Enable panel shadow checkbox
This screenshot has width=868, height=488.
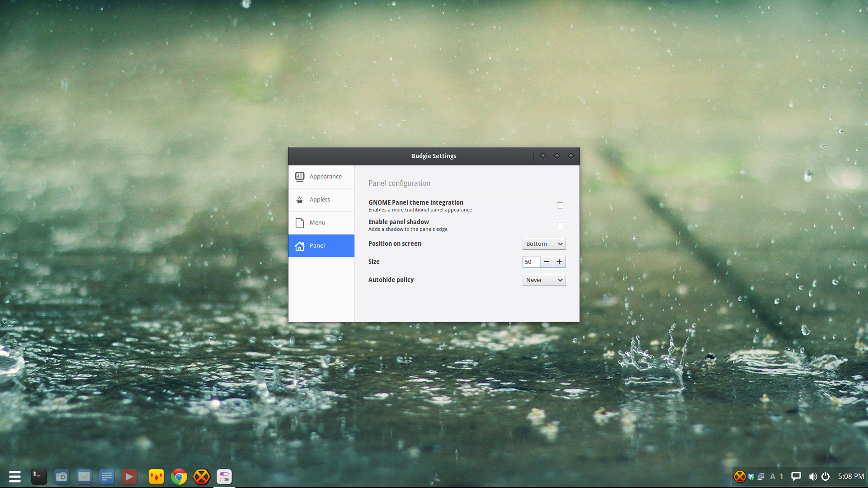560,225
